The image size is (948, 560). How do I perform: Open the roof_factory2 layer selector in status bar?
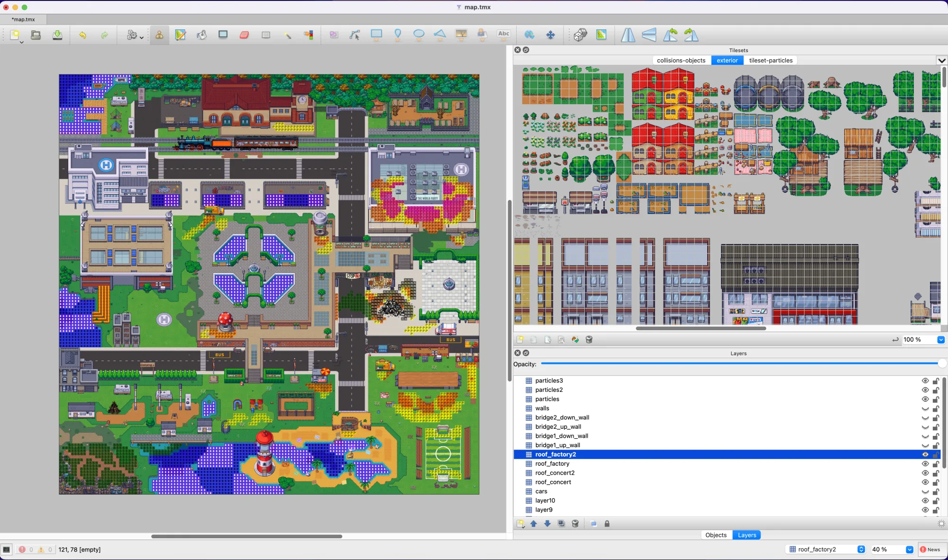tap(862, 549)
